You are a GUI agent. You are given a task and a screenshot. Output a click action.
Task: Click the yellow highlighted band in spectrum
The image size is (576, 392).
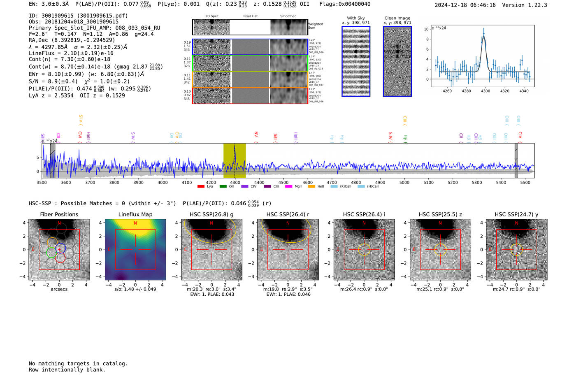pyautogui.click(x=235, y=161)
